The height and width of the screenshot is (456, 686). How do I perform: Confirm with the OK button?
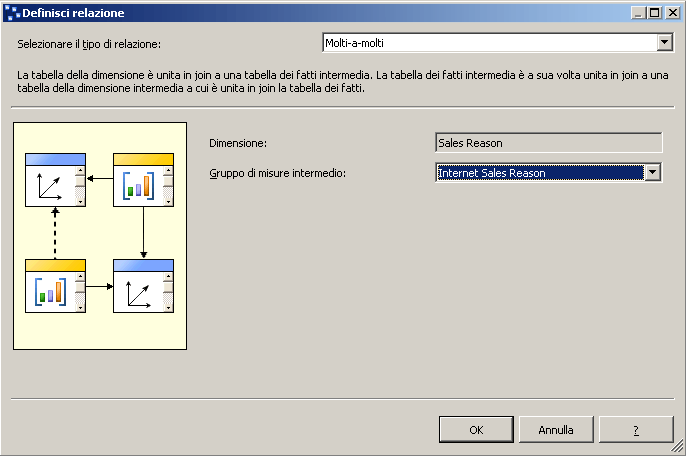pos(476,429)
